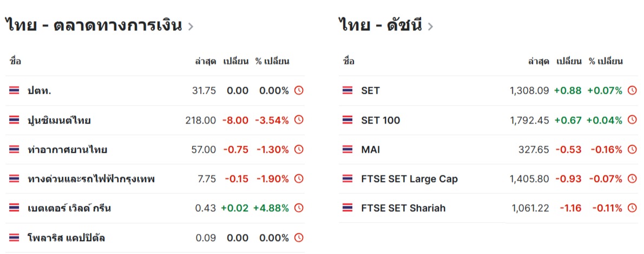Viewport: 644px width, 254px height.
Task: Click the clock icon in the SET row
Action: tap(632, 90)
